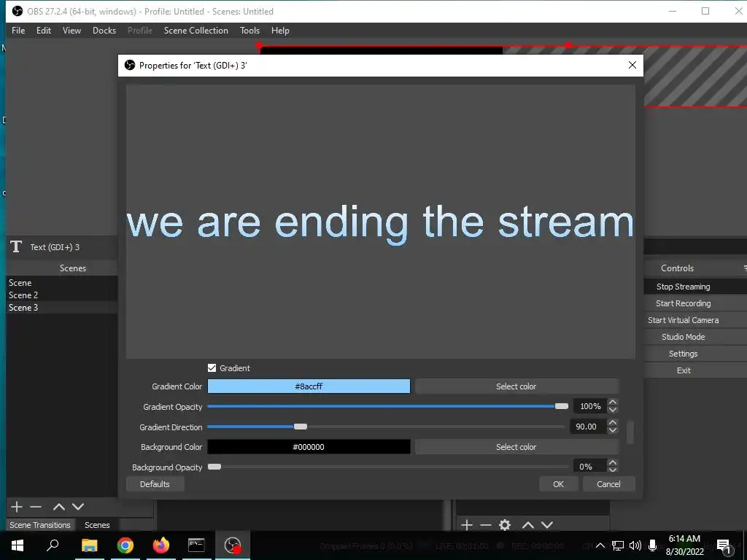Open the File menu
Viewport: 747px width, 560px height.
click(18, 31)
